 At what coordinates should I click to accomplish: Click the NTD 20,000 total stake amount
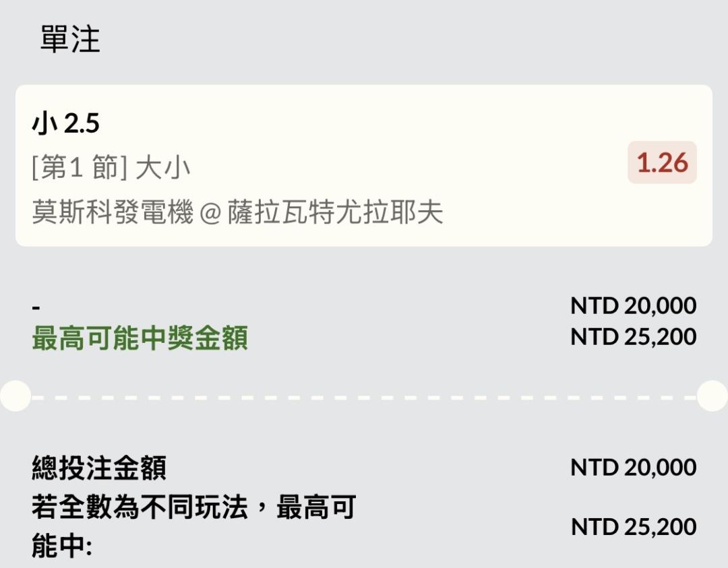coord(633,467)
